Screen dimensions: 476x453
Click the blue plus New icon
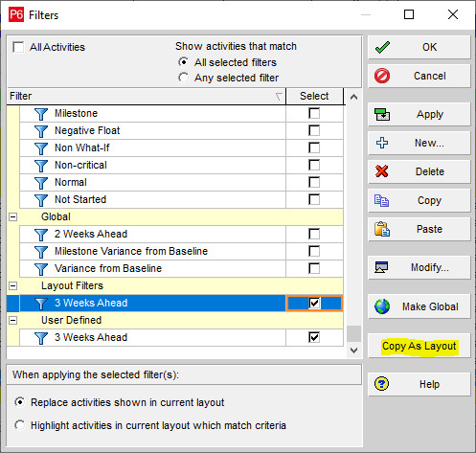click(382, 143)
